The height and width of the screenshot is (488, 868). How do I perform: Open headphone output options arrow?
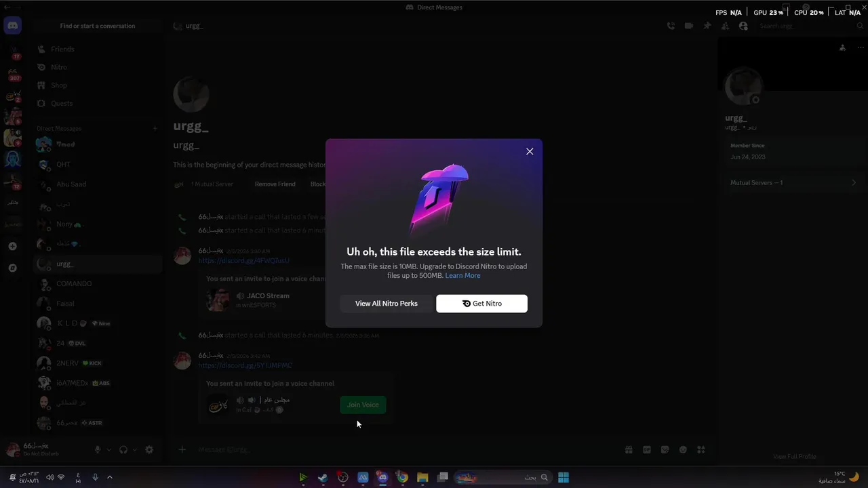tap(134, 449)
